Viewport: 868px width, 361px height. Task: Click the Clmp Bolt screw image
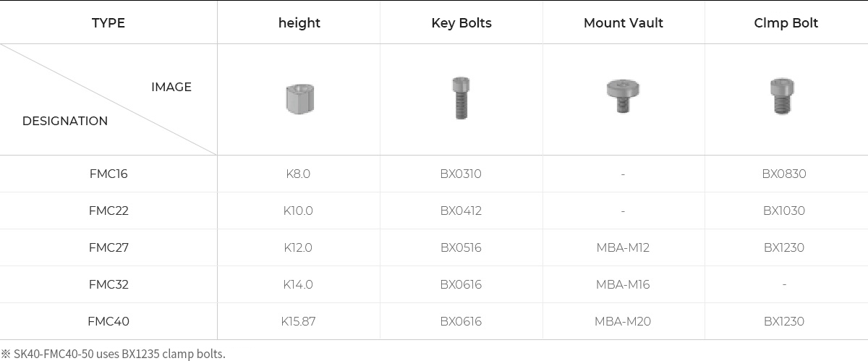point(783,97)
